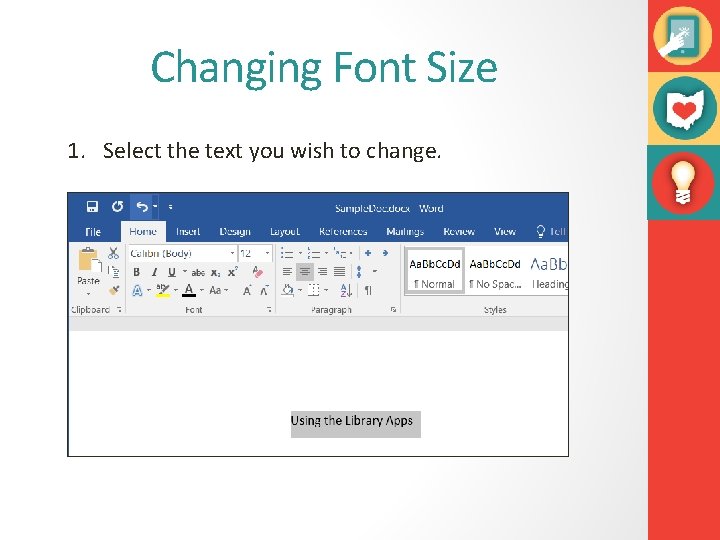Screen dimensions: 720x540
Task: Toggle Underline formatting
Action: (x=172, y=272)
